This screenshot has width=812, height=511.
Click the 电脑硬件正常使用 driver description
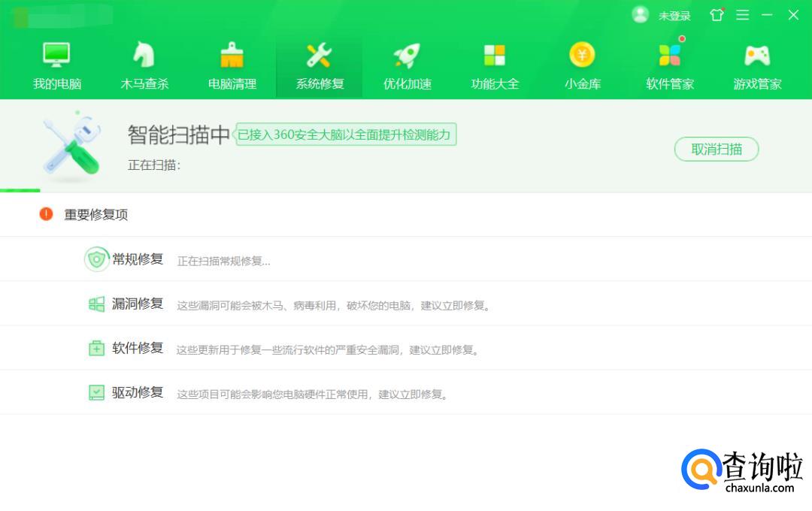pyautogui.click(x=312, y=395)
